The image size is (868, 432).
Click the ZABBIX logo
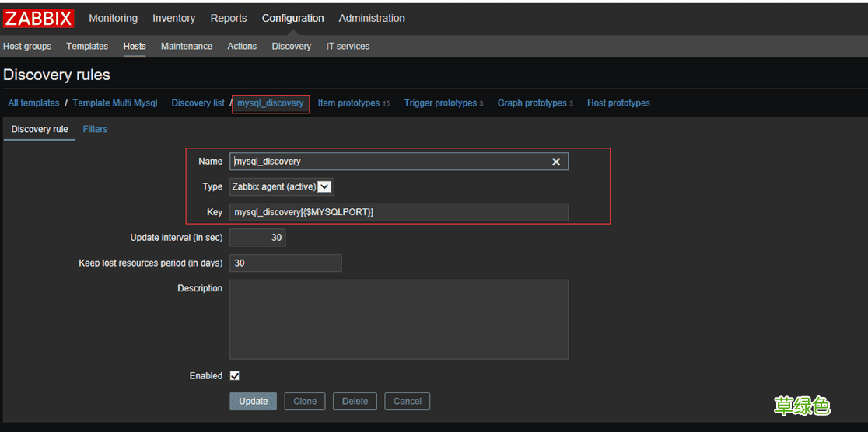point(39,19)
